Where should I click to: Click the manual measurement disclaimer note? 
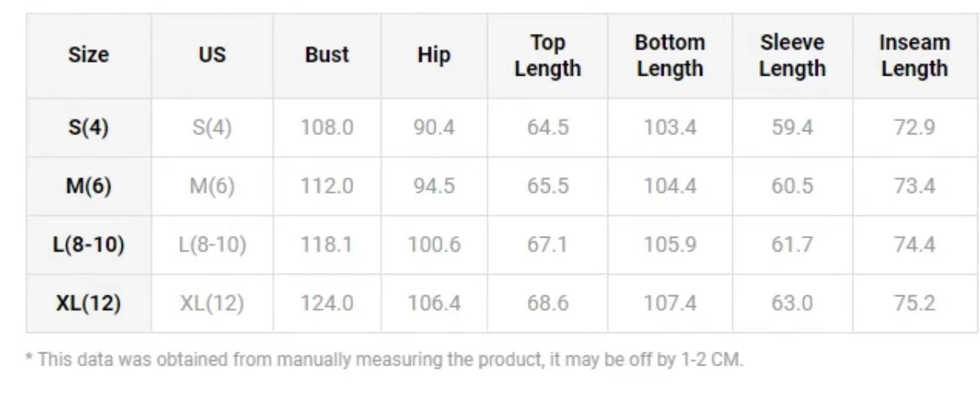(384, 360)
